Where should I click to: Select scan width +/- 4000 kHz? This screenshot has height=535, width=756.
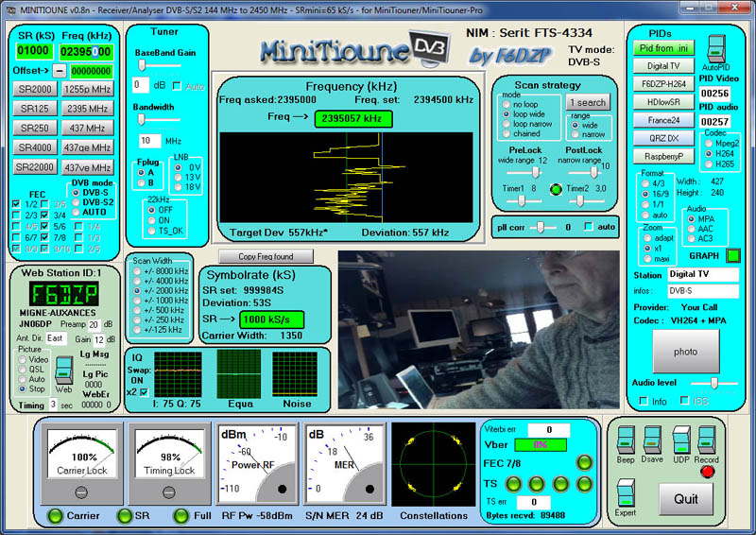137,281
